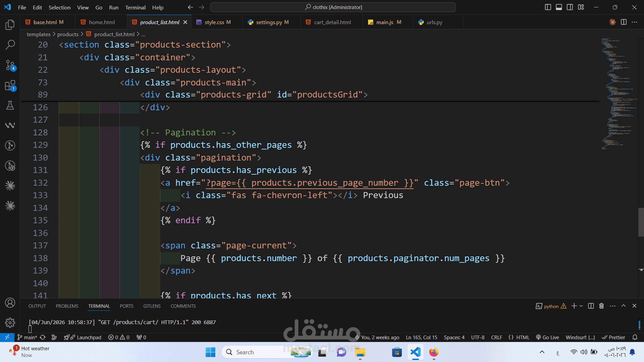Kill terminal with the trash icon
This screenshot has width=644, height=362.
[x=601, y=306]
